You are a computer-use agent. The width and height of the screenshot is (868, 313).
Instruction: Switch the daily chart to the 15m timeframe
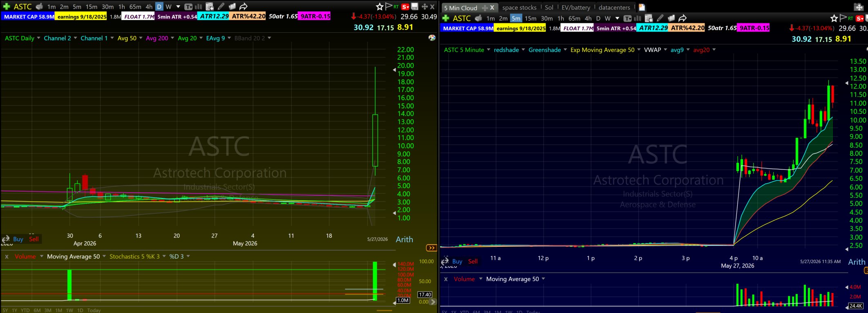coord(92,7)
